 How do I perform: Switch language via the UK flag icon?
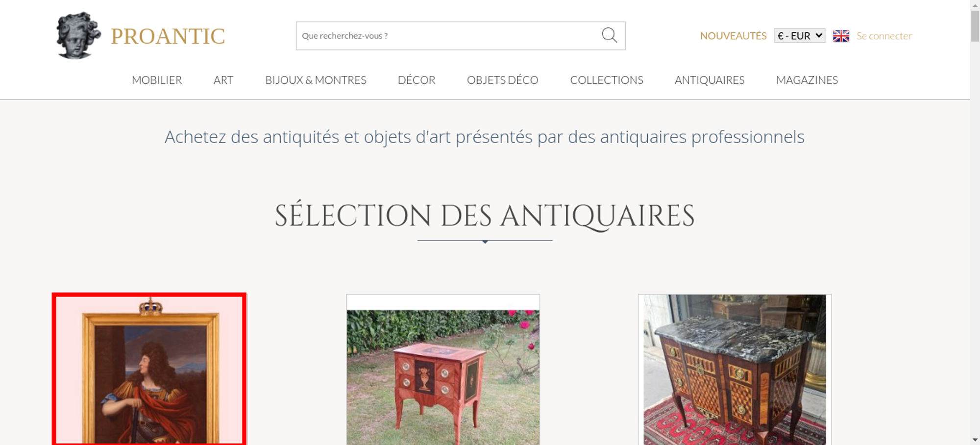click(841, 36)
